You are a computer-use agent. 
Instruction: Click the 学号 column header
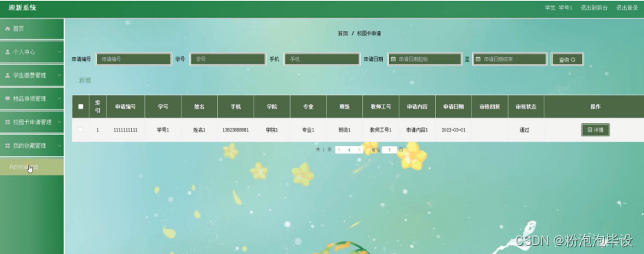pos(163,107)
